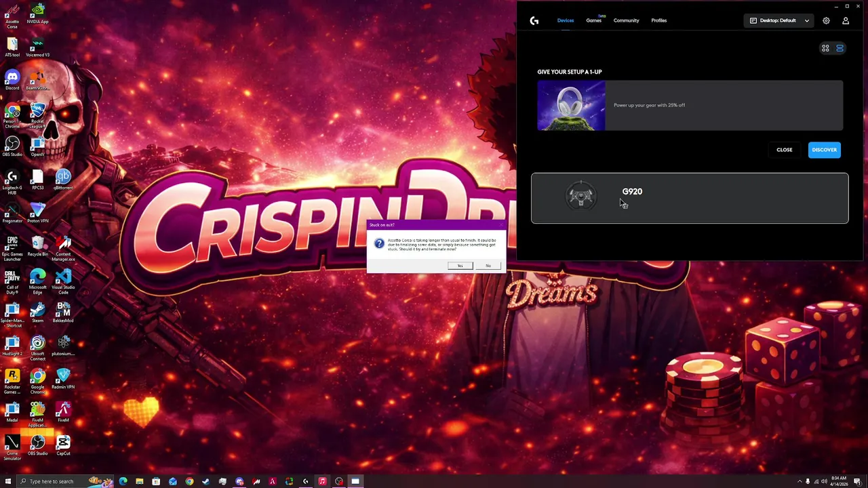Open the G HUB account icon
The width and height of the screenshot is (868, 488).
pyautogui.click(x=846, y=20)
